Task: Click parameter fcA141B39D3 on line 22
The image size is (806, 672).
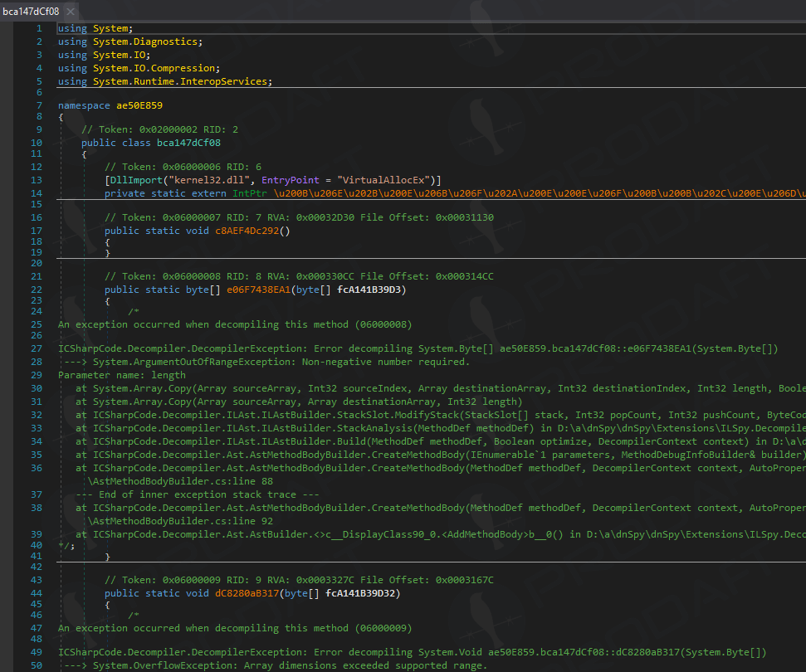Action: pos(369,290)
